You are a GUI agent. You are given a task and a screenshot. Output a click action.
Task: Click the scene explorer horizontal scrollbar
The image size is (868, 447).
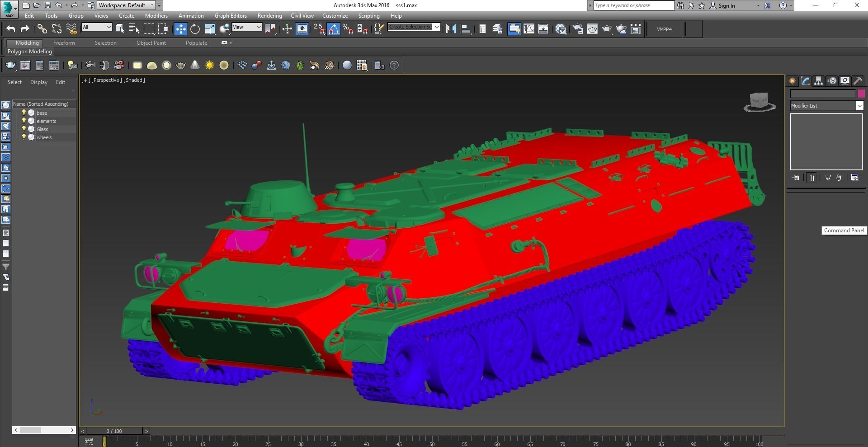pyautogui.click(x=44, y=430)
